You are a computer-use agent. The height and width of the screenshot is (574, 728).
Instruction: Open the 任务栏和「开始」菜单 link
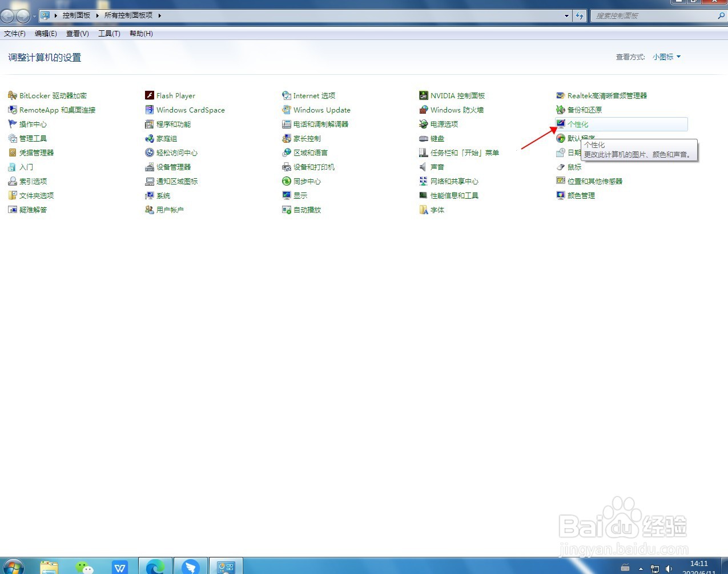coord(465,152)
